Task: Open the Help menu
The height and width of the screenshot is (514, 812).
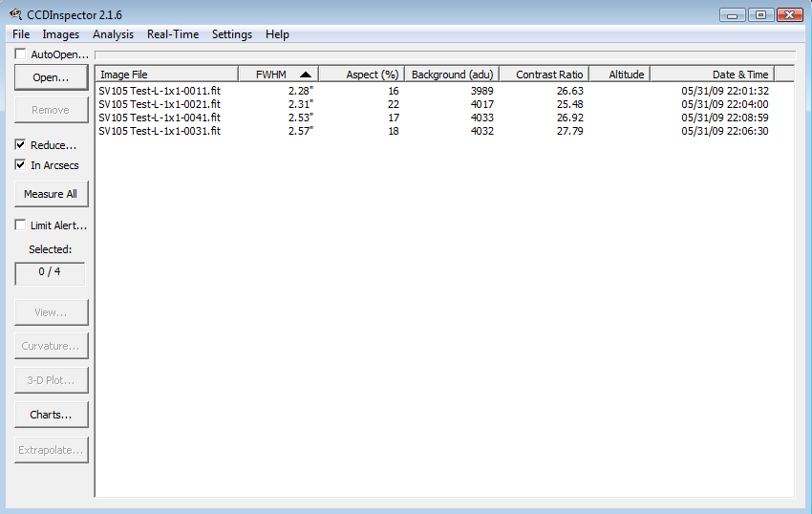Action: click(x=277, y=34)
